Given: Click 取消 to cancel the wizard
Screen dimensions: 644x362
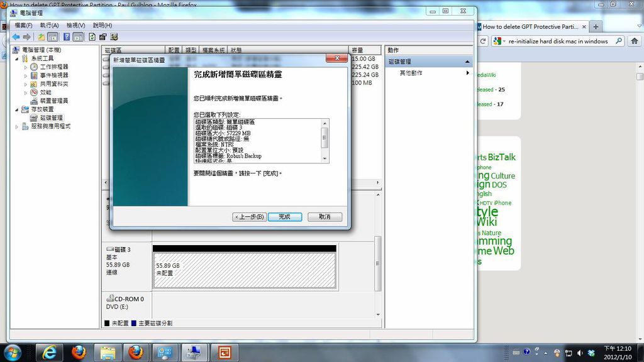Looking at the screenshot, I should tap(325, 217).
